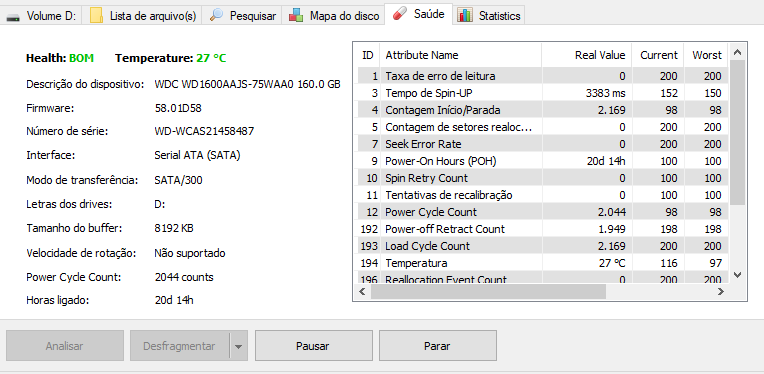Click the green BOM health status
Viewport: 764px width, 374px height.
point(81,58)
